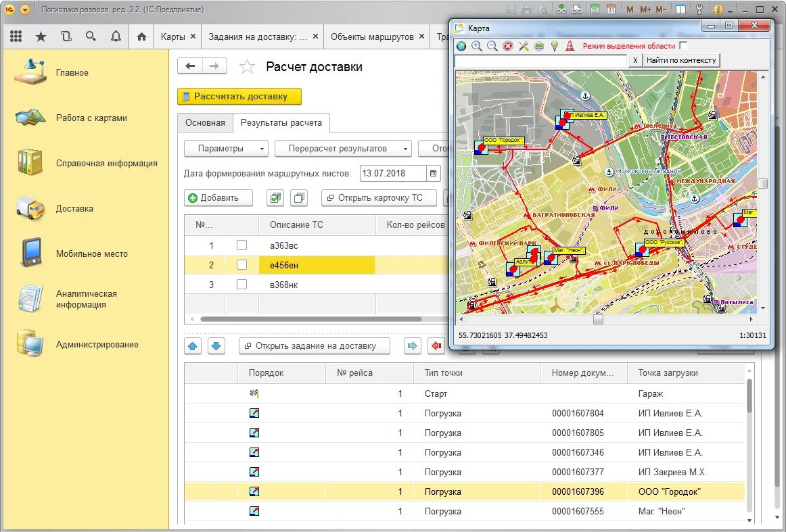The height and width of the screenshot is (532, 786).
Task: Click M- in the title bar
Action: 661,9
